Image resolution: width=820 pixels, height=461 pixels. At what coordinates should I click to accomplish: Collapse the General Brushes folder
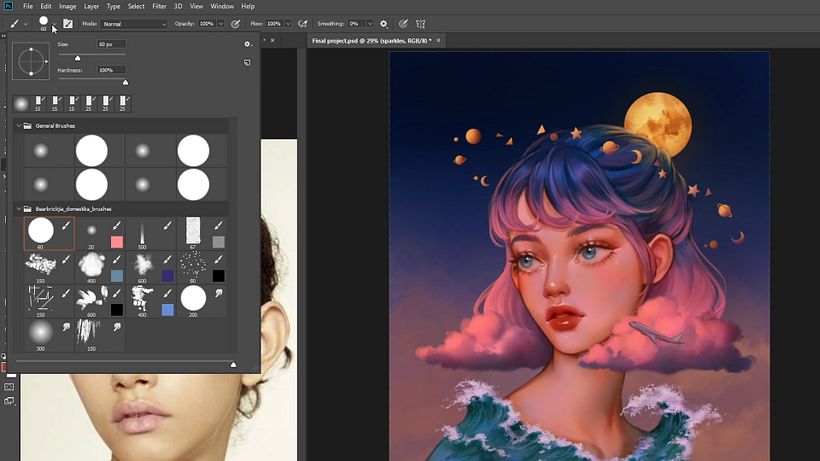19,126
